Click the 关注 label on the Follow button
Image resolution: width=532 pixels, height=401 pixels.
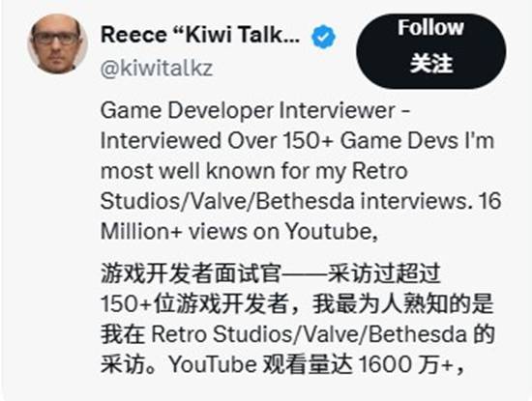430,64
